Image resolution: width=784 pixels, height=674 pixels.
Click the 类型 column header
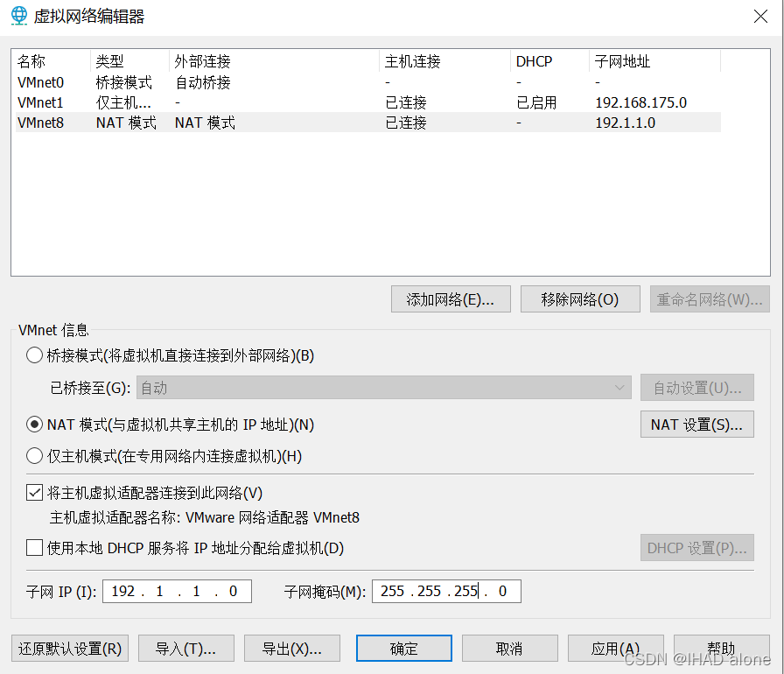pyautogui.click(x=130, y=61)
